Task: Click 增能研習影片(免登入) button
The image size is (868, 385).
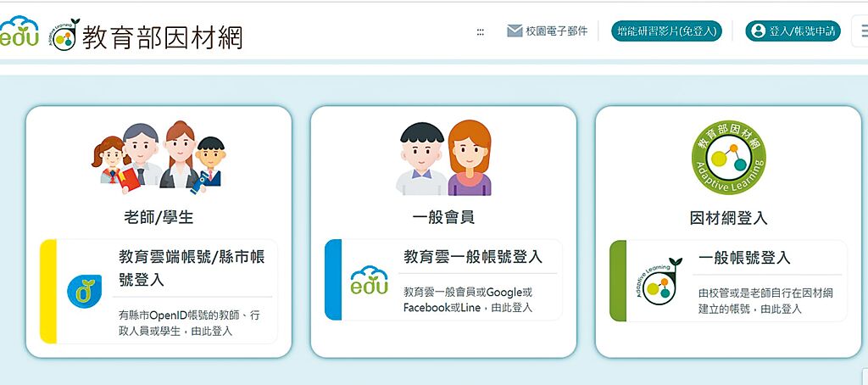Action: (x=665, y=31)
